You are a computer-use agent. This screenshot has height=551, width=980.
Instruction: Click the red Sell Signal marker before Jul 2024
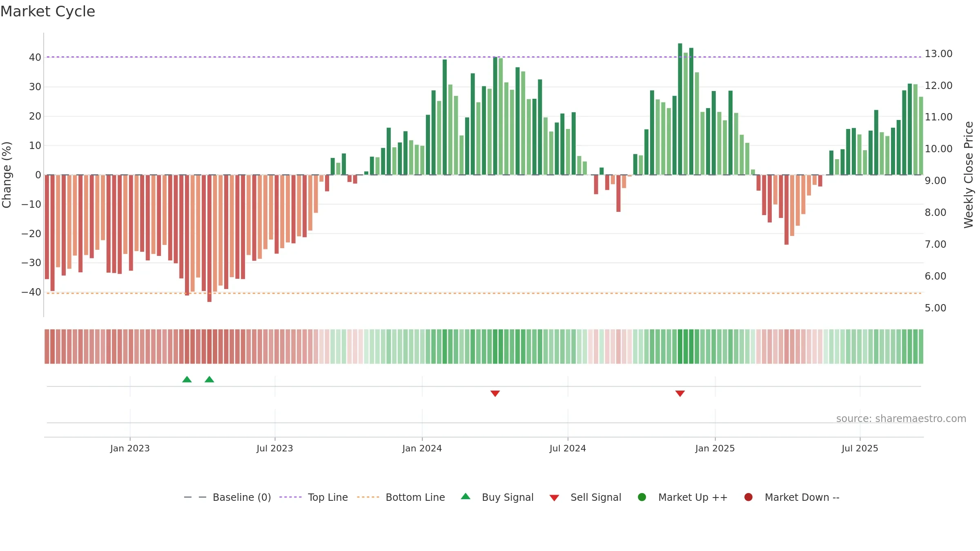pyautogui.click(x=495, y=393)
